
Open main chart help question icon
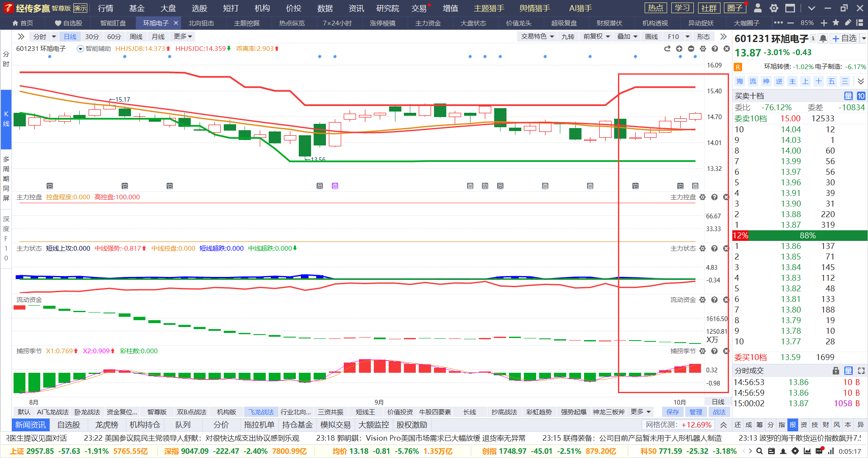[715, 49]
